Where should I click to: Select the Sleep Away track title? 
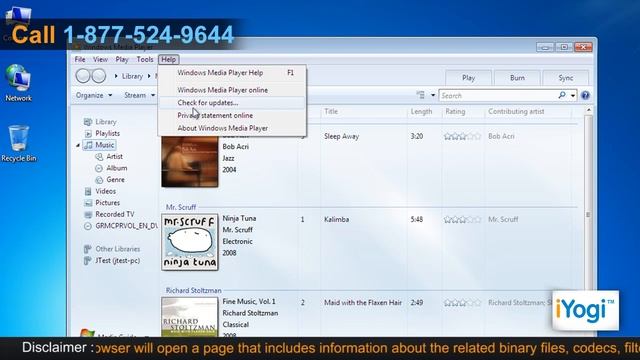point(342,136)
